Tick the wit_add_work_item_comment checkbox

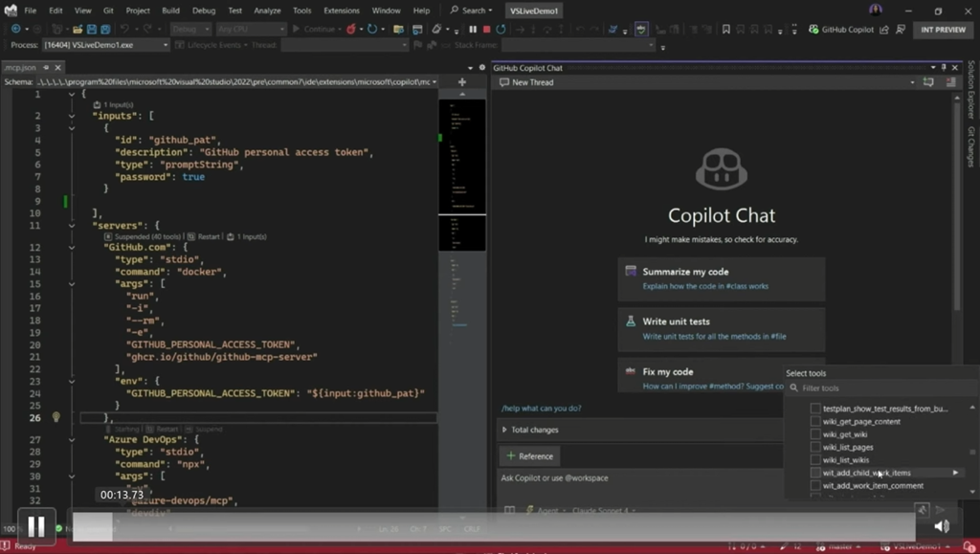click(815, 485)
